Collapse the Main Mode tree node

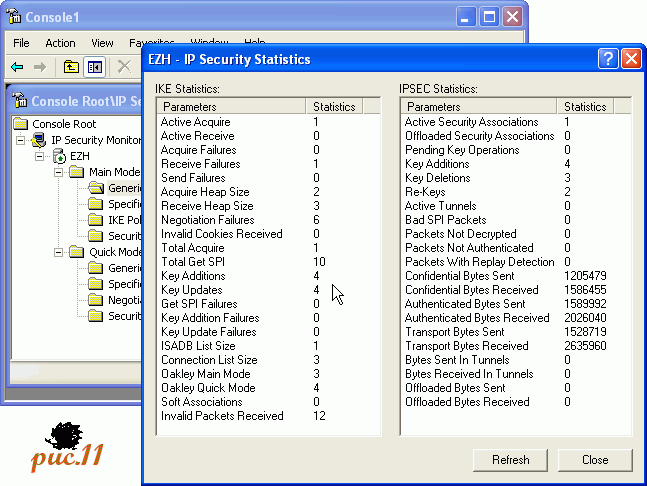59,172
